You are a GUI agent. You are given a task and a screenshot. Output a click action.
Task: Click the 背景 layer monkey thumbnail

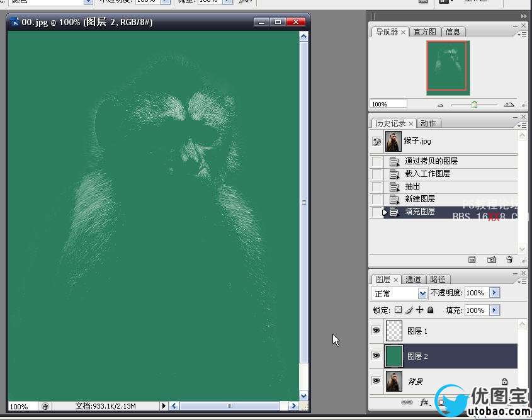pos(394,381)
